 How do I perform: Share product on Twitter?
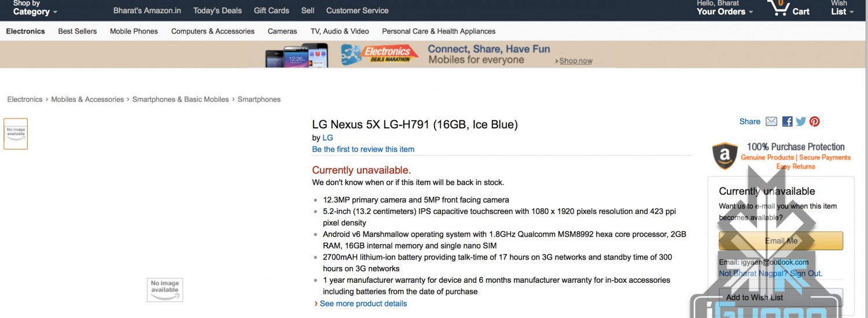click(x=801, y=121)
